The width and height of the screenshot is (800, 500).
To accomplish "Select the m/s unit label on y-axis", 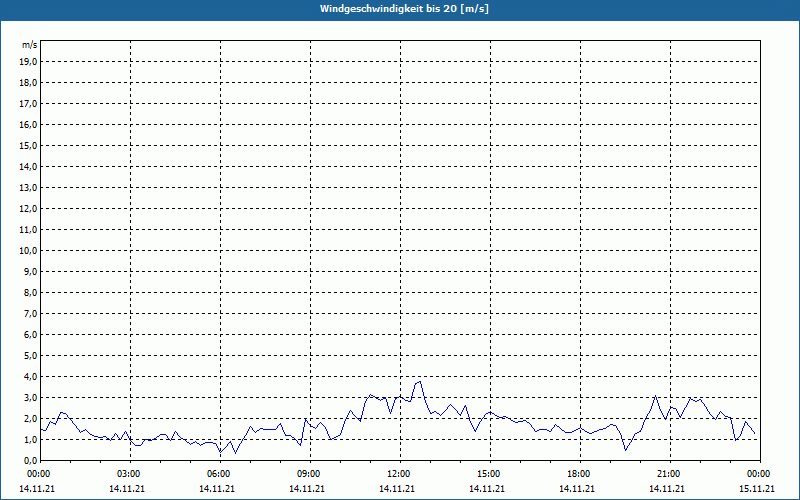I will 30,45.
